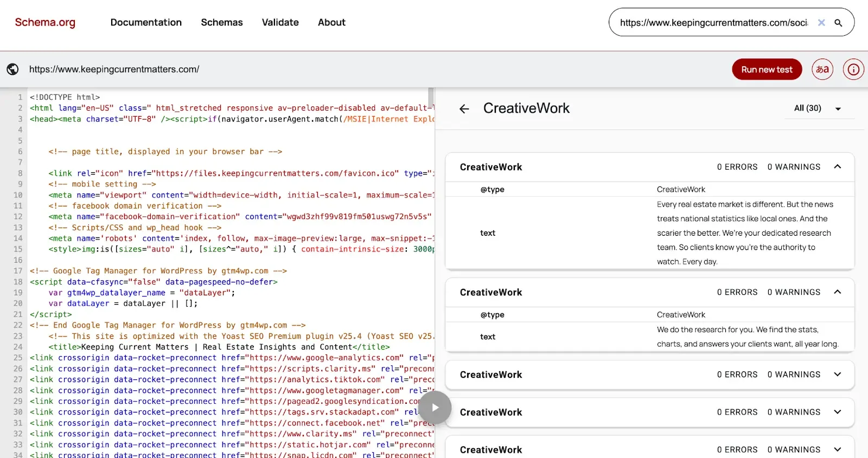
Task: Click the code panel vertical scrollbar
Action: [431, 98]
